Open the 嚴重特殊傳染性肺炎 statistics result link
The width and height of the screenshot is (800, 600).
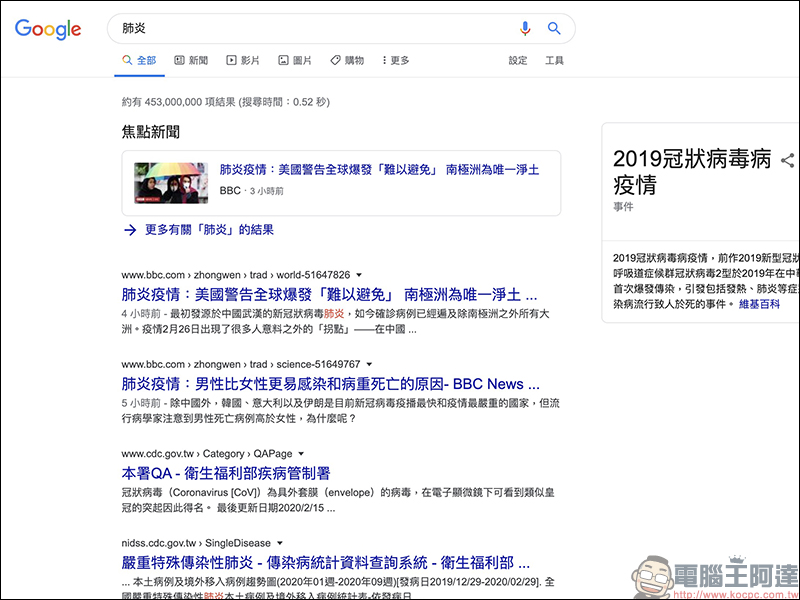pos(325,563)
